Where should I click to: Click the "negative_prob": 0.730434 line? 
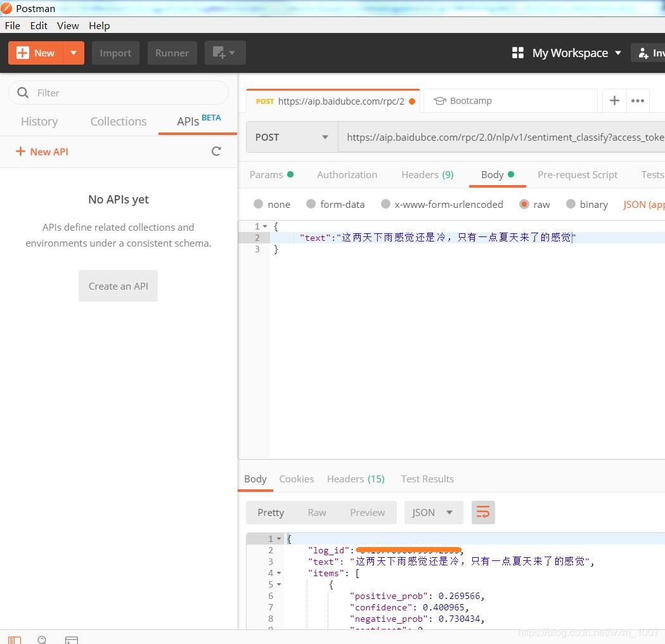[417, 619]
